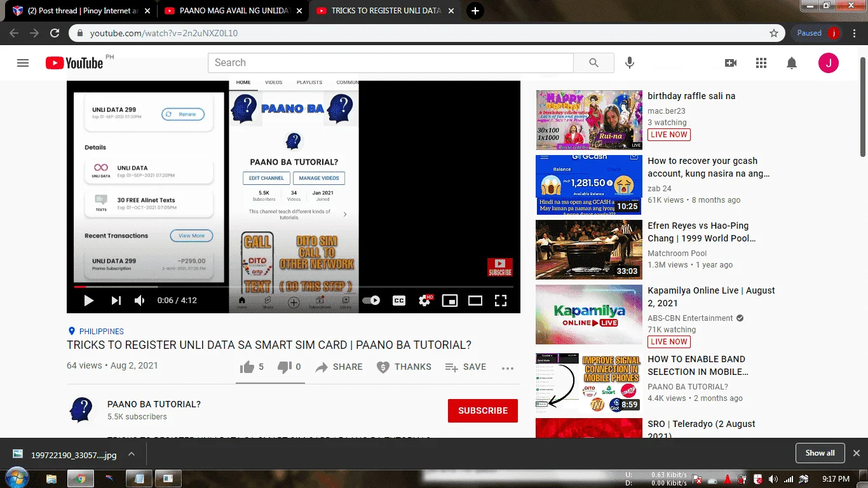Open the more actions ellipsis menu
This screenshot has width=868, height=488.
click(x=507, y=367)
